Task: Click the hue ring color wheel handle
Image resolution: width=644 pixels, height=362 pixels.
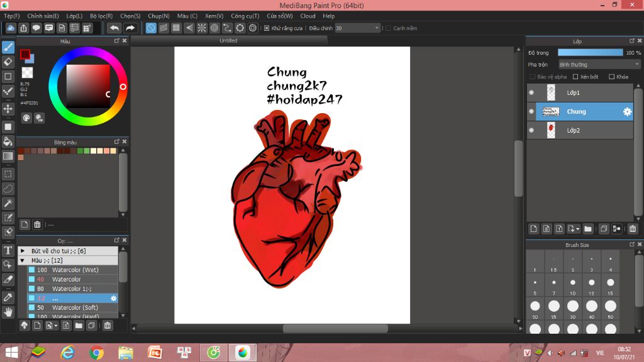Action: tap(123, 87)
